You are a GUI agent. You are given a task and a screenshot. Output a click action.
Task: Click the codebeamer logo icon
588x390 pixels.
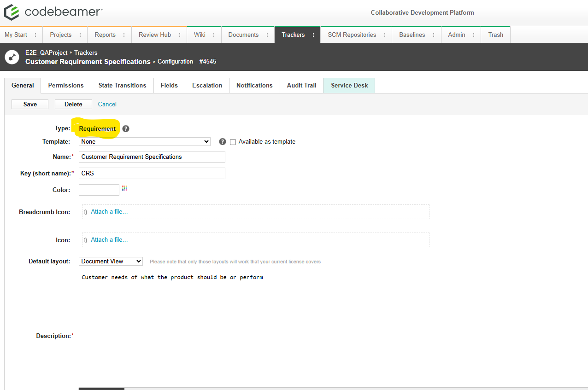pos(12,12)
